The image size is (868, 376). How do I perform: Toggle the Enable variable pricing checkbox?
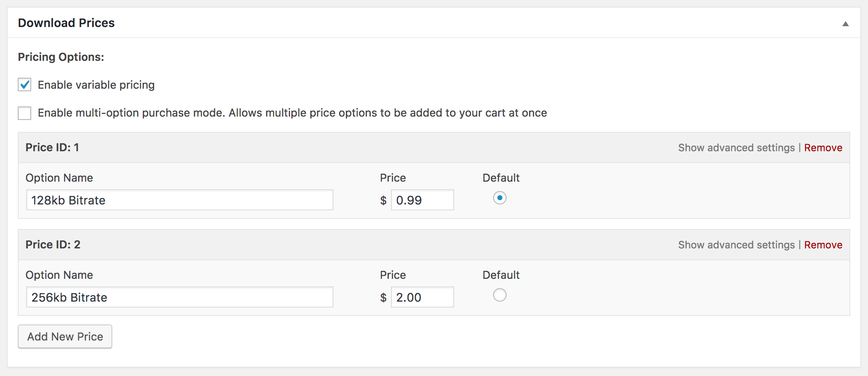tap(24, 85)
